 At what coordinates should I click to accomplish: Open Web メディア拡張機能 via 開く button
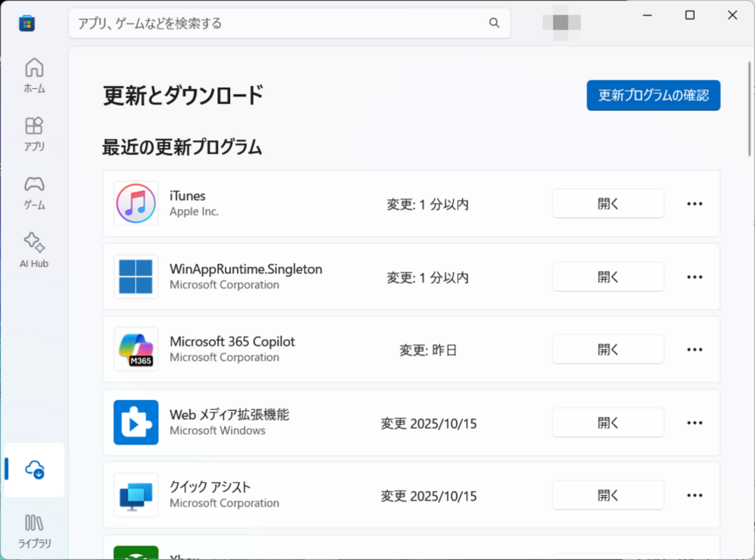pos(608,422)
